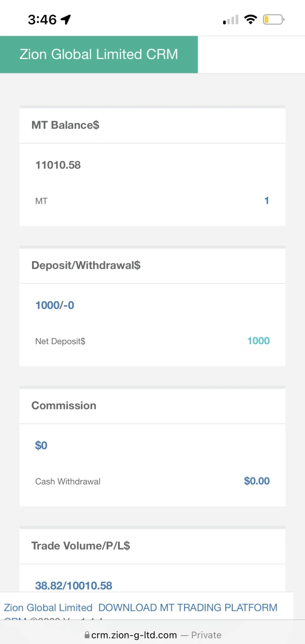The image size is (305, 644).
Task: Tap the cellular signal strength icon
Action: click(231, 20)
